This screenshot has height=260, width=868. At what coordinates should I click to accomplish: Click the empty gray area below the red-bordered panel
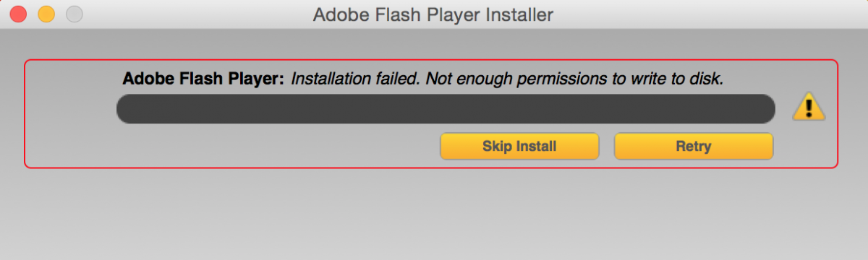click(434, 213)
